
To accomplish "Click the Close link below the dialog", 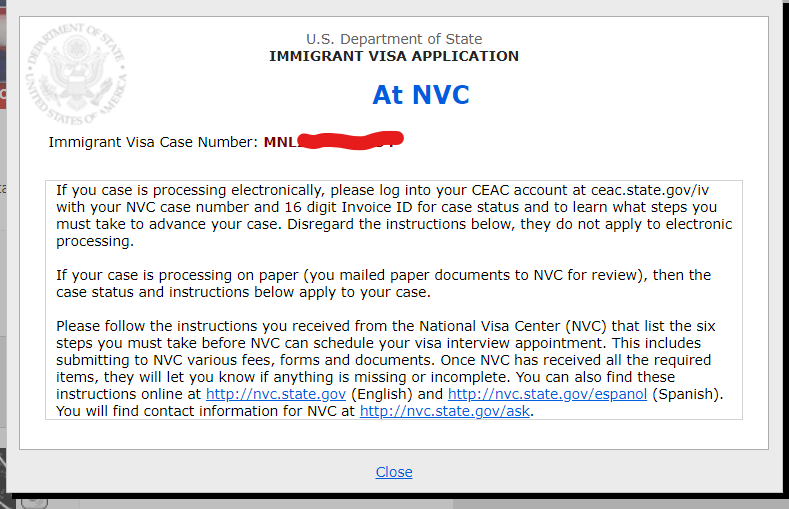I will (394, 472).
